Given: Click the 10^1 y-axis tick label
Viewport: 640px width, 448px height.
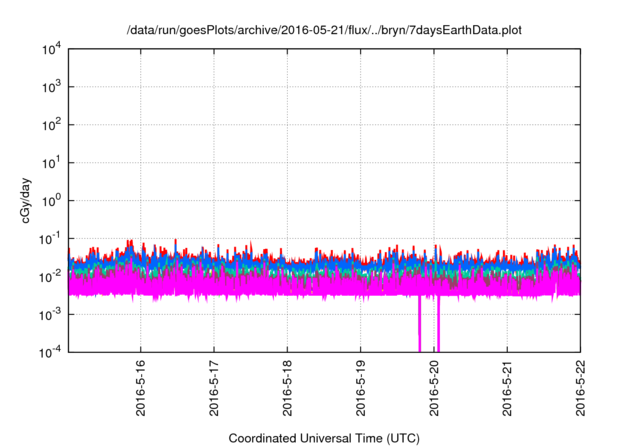Looking at the screenshot, I should 52,162.
